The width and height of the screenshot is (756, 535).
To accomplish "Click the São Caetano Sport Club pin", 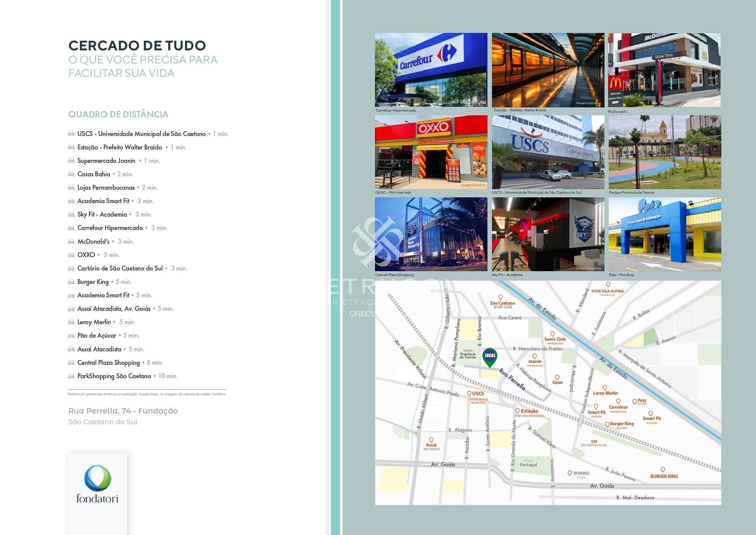I will 500,297.
